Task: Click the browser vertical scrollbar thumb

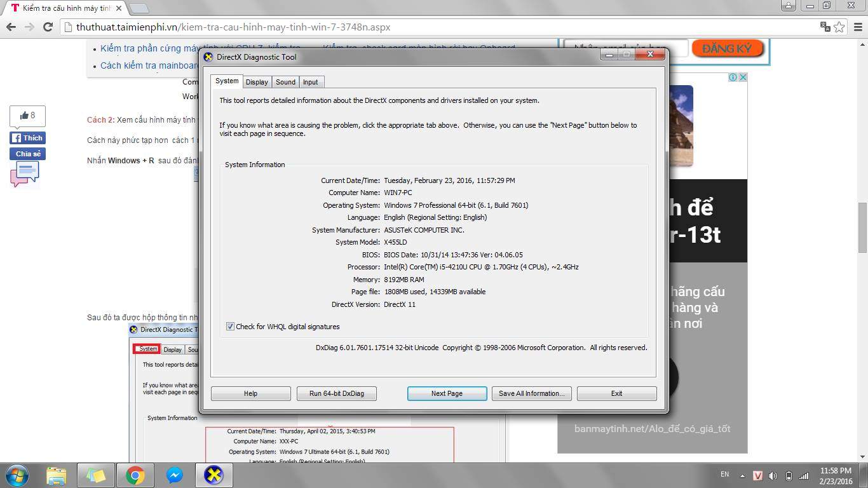Action: click(x=862, y=227)
